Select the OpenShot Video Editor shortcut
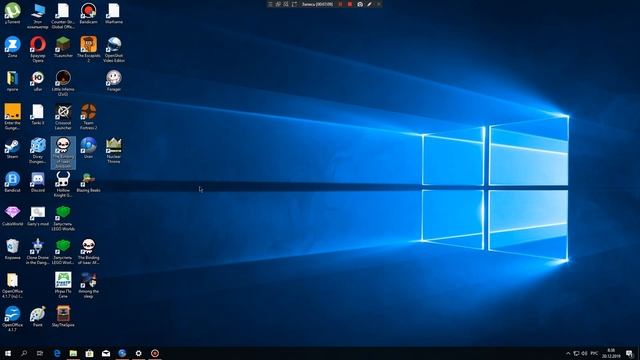This screenshot has height=360, width=640. 113,49
